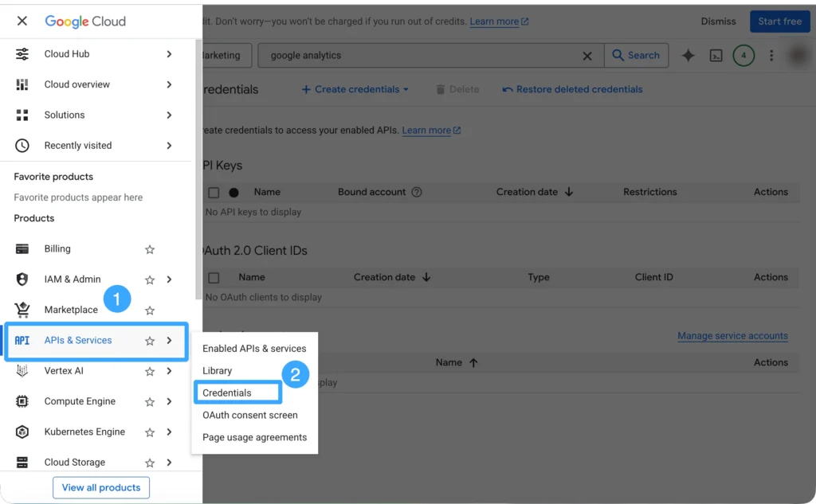816x504 pixels.
Task: Close the navigation menu with X icon
Action: point(22,21)
